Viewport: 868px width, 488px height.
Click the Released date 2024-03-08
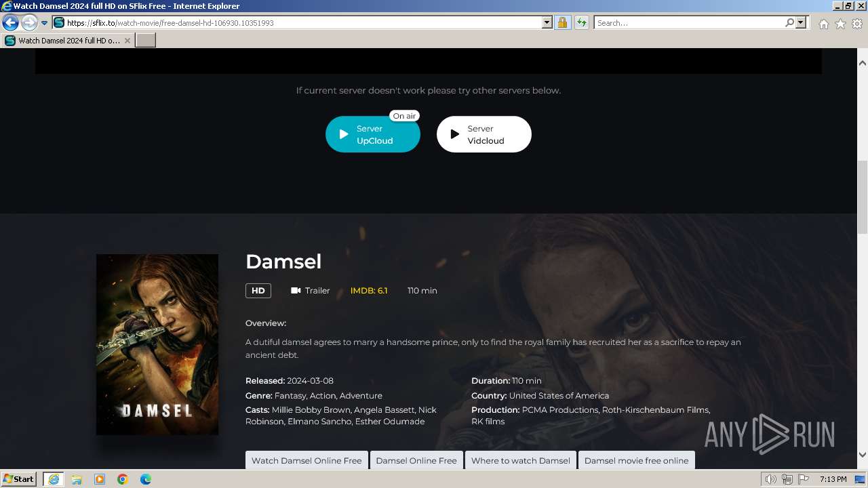pyautogui.click(x=310, y=381)
